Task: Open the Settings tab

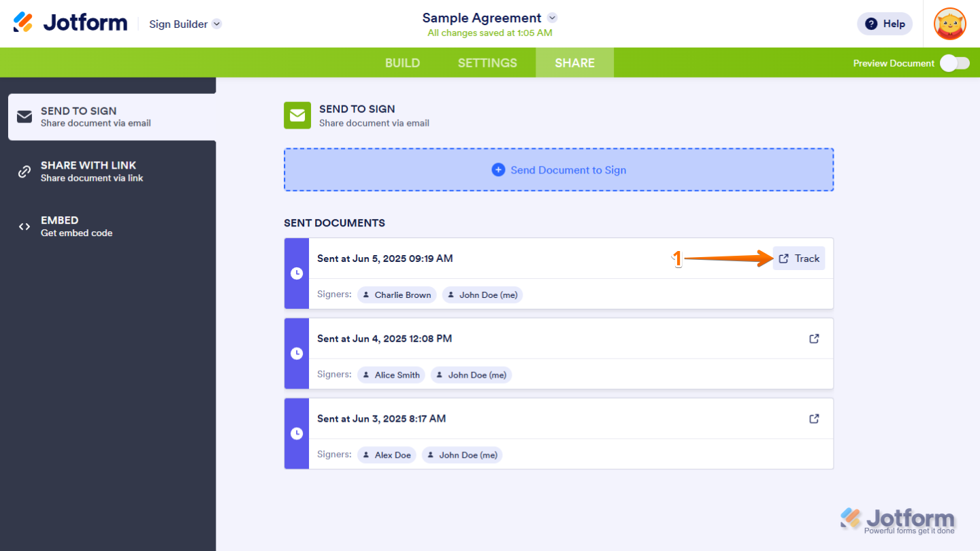Action: click(x=487, y=62)
